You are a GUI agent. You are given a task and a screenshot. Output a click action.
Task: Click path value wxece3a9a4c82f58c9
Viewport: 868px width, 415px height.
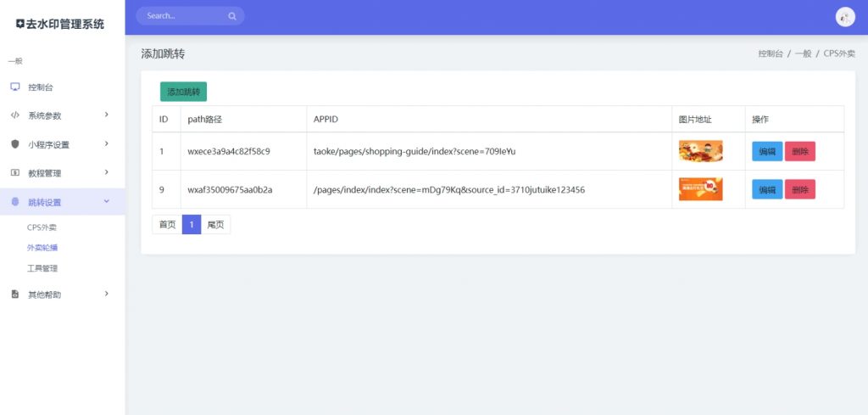(229, 151)
